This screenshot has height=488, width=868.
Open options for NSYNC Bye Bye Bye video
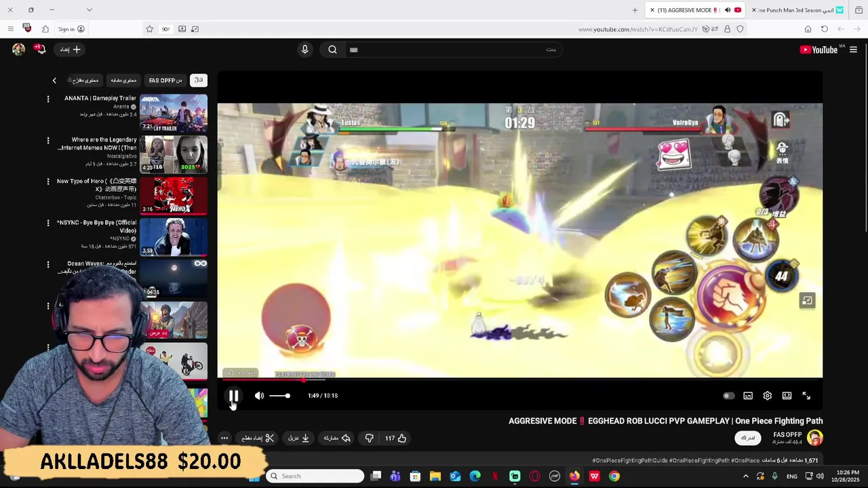click(48, 223)
